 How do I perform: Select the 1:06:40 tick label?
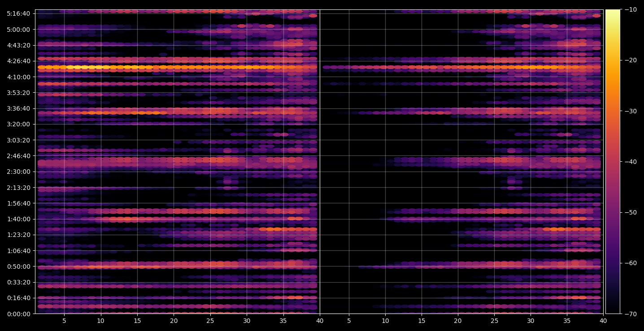[x=18, y=251]
